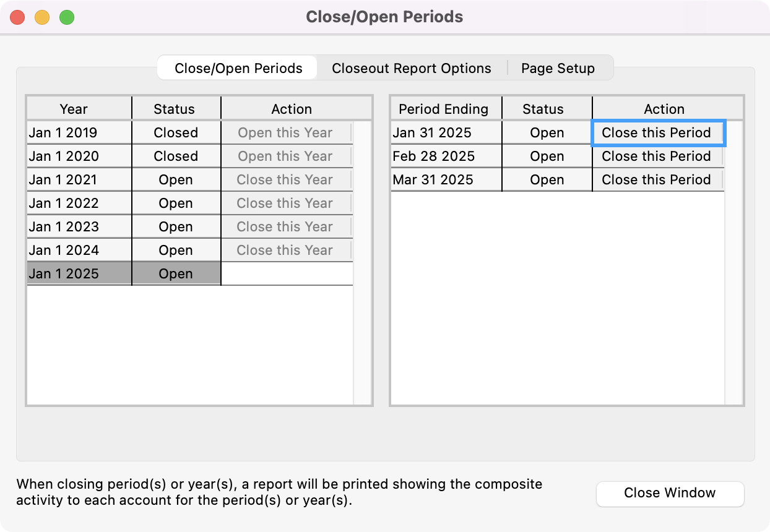Close the Jan 31 2025 period
770x532 pixels.
[x=657, y=133]
